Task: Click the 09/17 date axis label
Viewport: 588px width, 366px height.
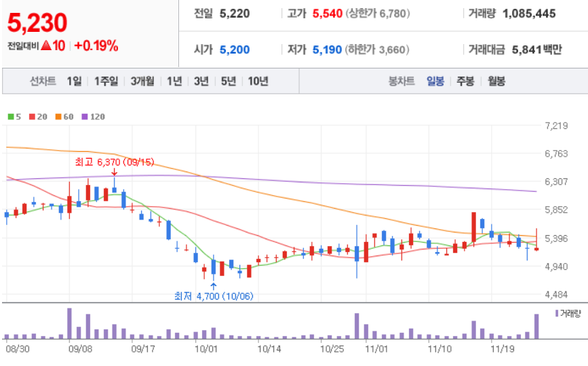Action: [143, 349]
